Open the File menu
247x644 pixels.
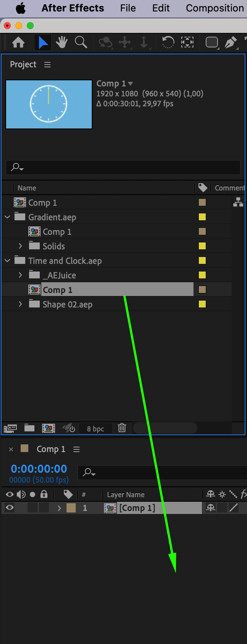pyautogui.click(x=128, y=8)
